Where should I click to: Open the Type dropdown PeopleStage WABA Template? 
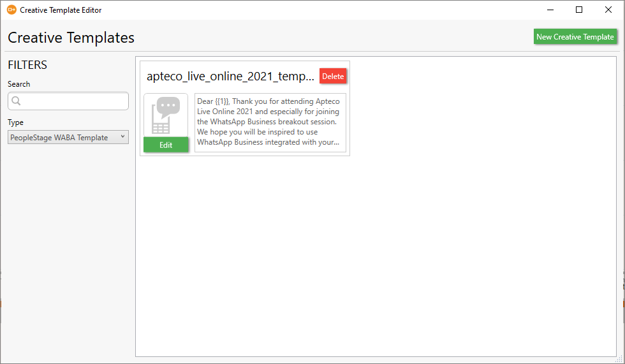point(68,138)
